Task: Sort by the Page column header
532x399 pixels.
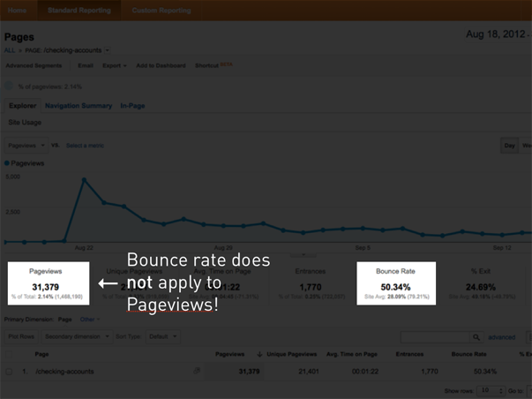Action: (41, 354)
